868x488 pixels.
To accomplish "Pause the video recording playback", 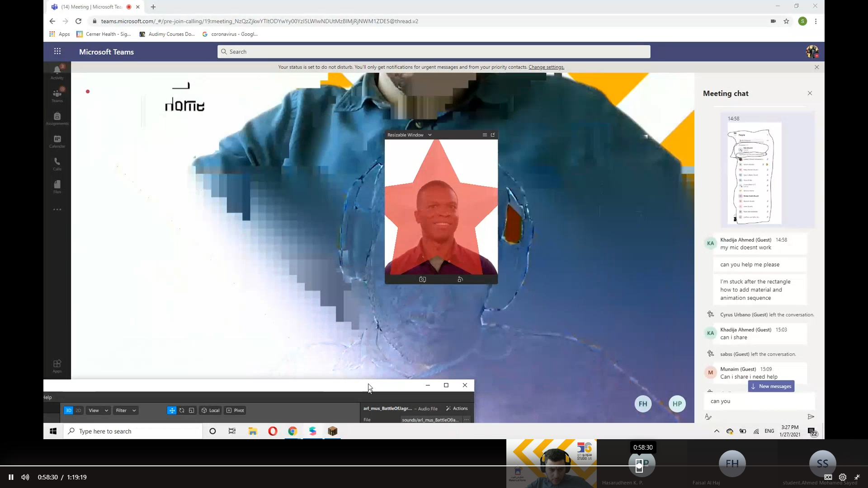I will point(11,477).
